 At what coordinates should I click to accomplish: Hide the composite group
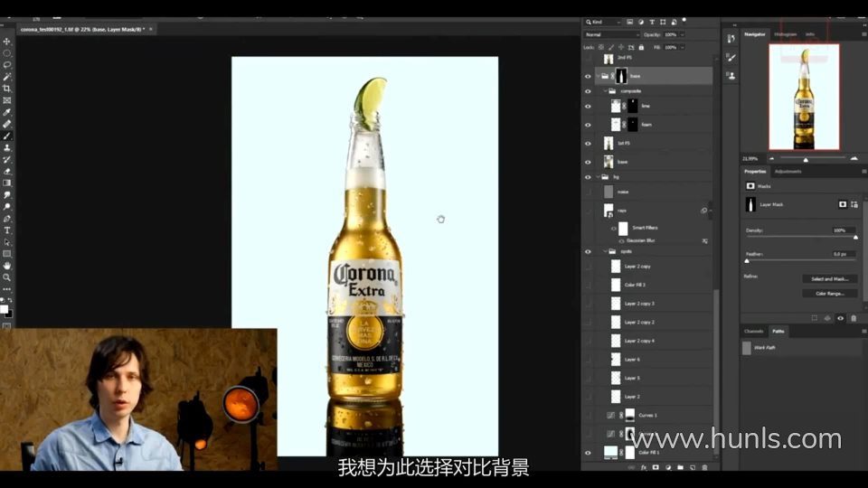point(588,91)
